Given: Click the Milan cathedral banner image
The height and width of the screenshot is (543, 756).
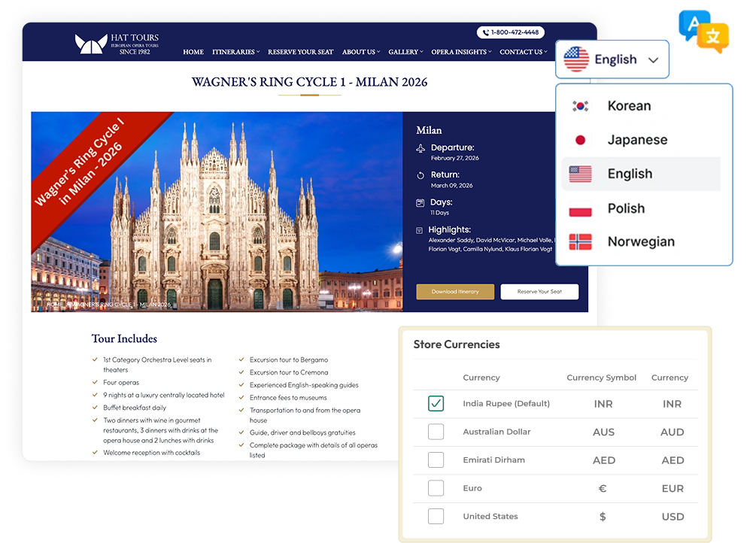Looking at the screenshot, I should tap(217, 211).
